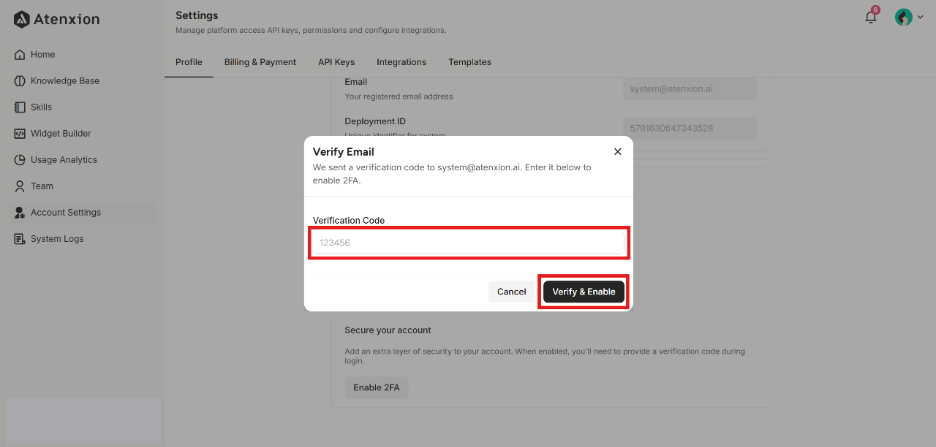Image resolution: width=936 pixels, height=447 pixels.
Task: Click the Deployment ID value field
Action: pyautogui.click(x=690, y=128)
